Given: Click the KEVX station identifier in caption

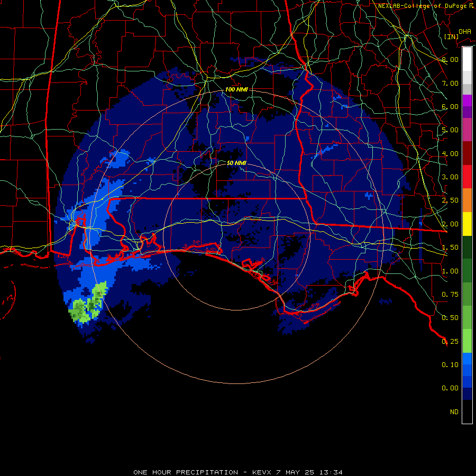Looking at the screenshot, I should pyautogui.click(x=261, y=472).
